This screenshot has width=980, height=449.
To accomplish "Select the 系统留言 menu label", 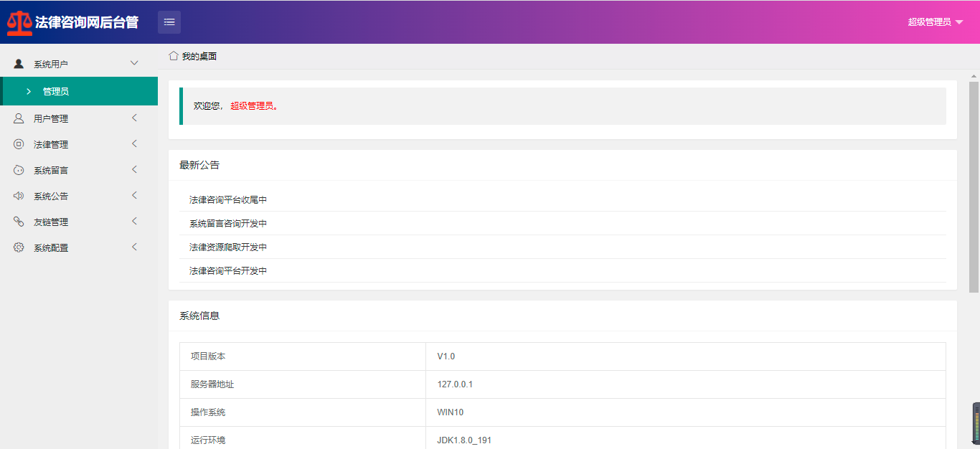I will pyautogui.click(x=51, y=171).
